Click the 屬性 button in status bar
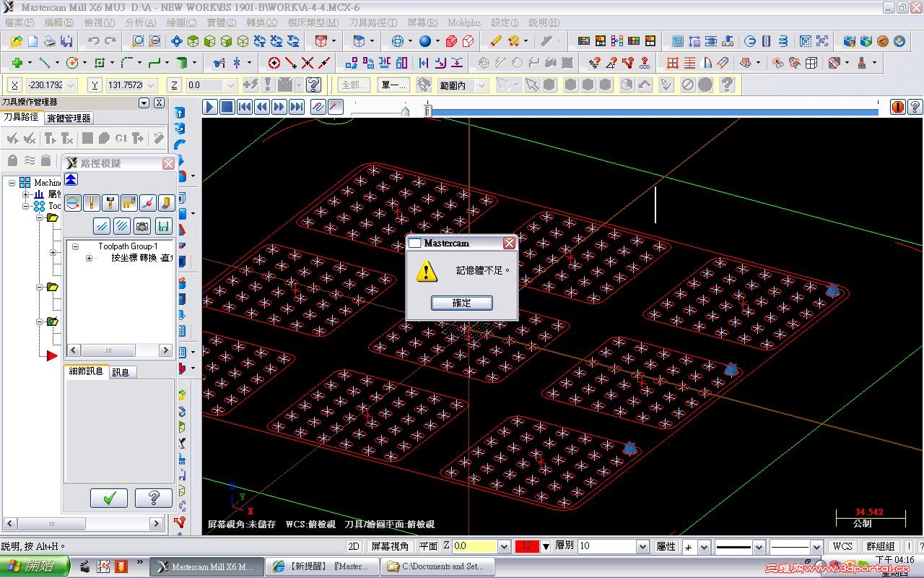 pyautogui.click(x=666, y=546)
